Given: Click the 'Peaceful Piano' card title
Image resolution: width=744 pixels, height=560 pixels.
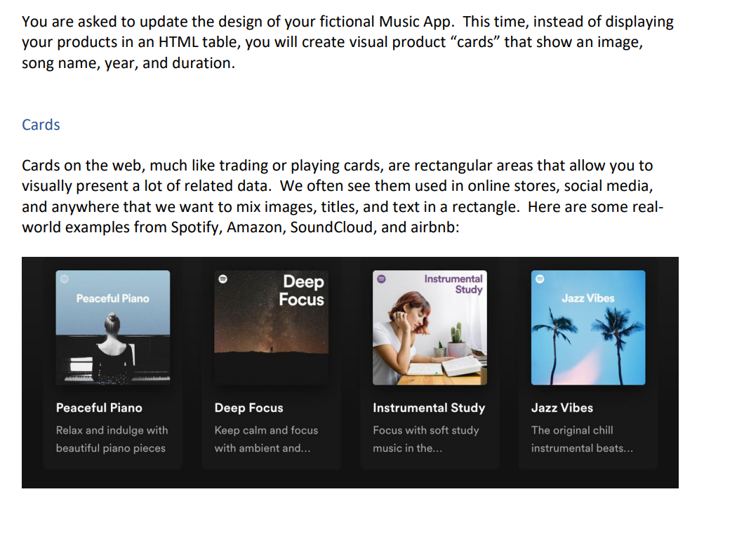Looking at the screenshot, I should [98, 408].
